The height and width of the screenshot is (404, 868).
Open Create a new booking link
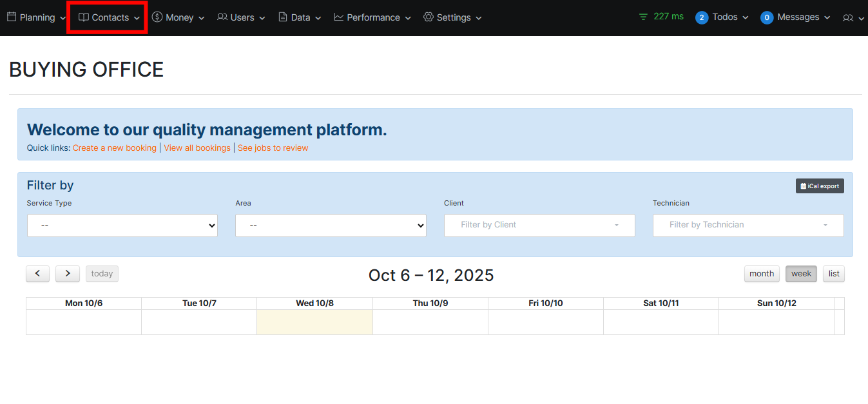click(114, 148)
